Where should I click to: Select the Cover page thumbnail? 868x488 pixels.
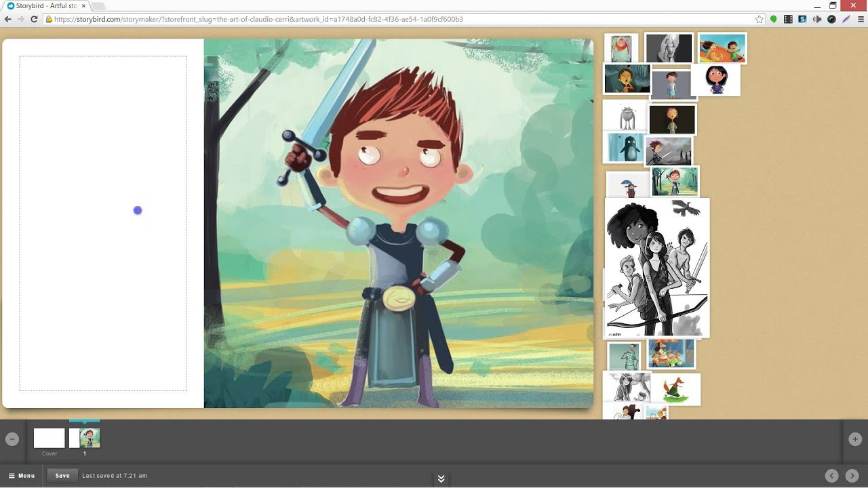(x=49, y=438)
